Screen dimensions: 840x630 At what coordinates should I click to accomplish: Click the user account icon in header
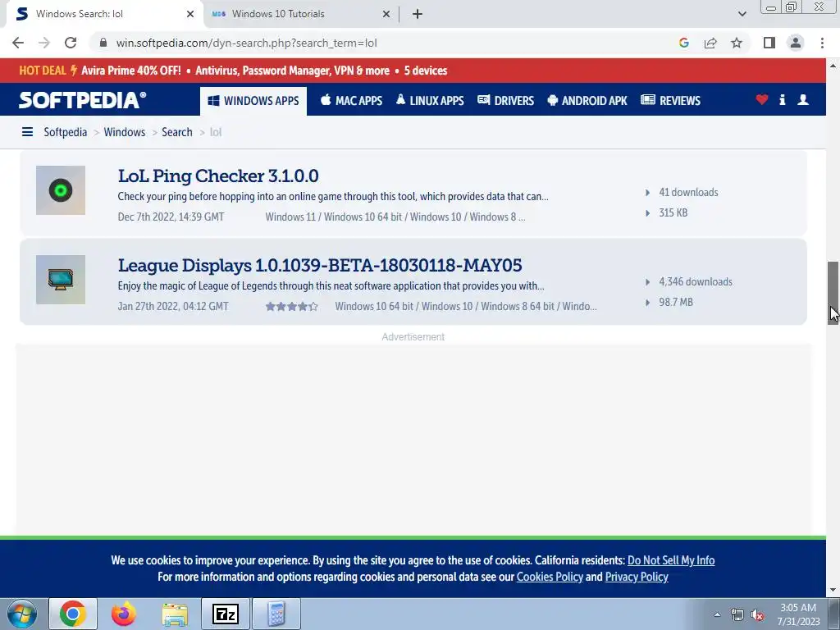pos(803,99)
